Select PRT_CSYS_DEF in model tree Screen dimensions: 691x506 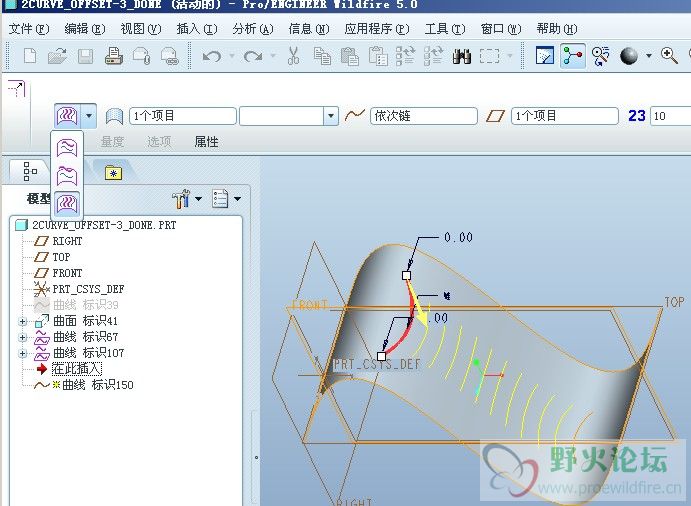[88, 289]
